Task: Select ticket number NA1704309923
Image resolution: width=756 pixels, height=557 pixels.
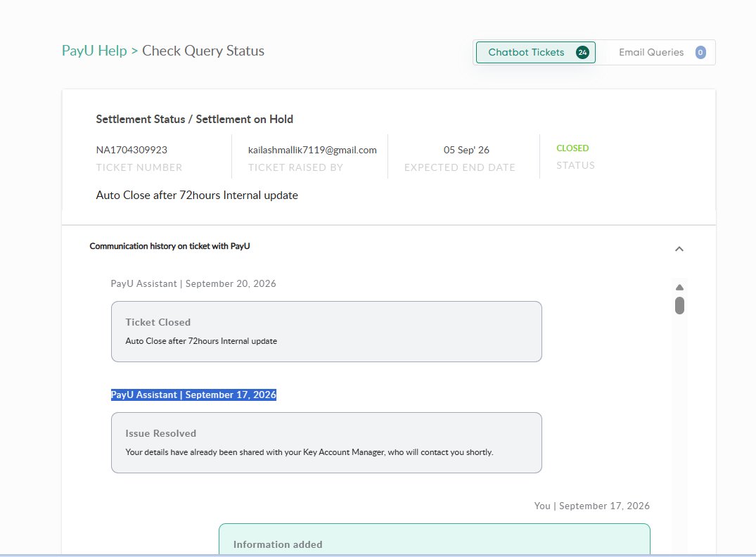Action: [132, 150]
